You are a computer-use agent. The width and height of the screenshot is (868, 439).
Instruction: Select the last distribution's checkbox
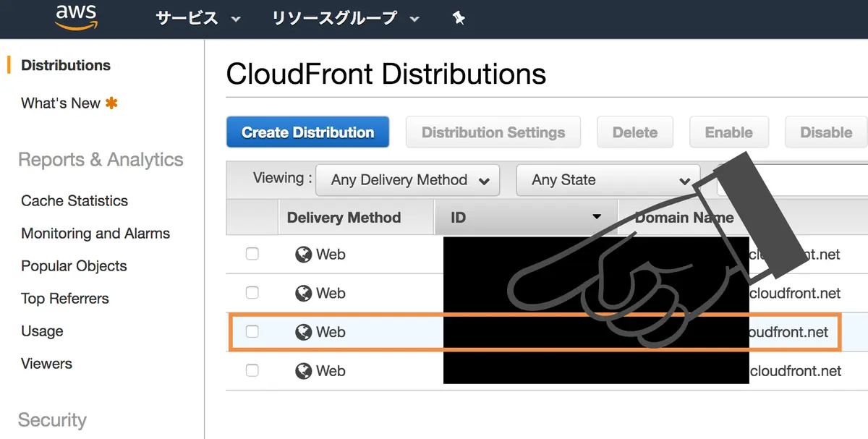click(252, 370)
